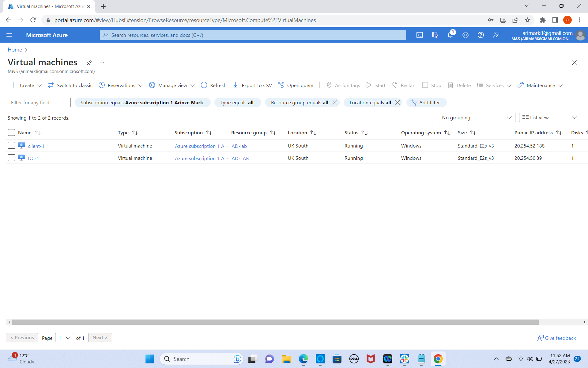Open File Explorer from taskbar
This screenshot has height=368, width=588.
pyautogui.click(x=287, y=359)
